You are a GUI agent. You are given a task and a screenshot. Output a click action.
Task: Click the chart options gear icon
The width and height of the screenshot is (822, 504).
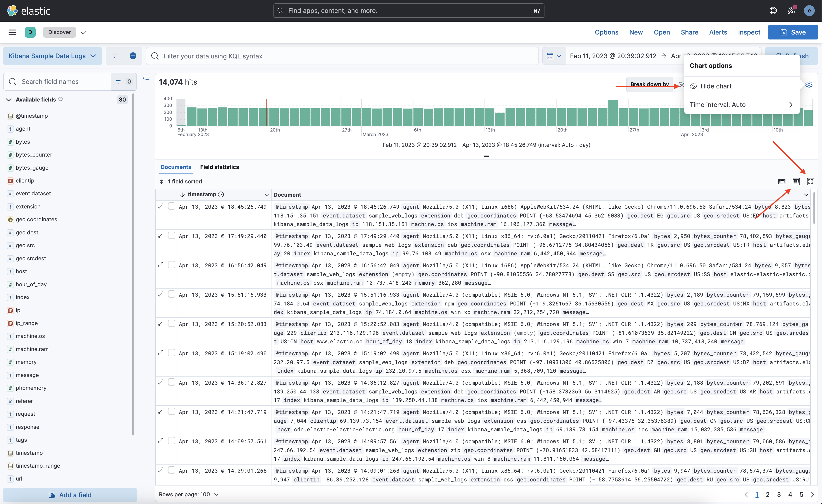coord(809,84)
